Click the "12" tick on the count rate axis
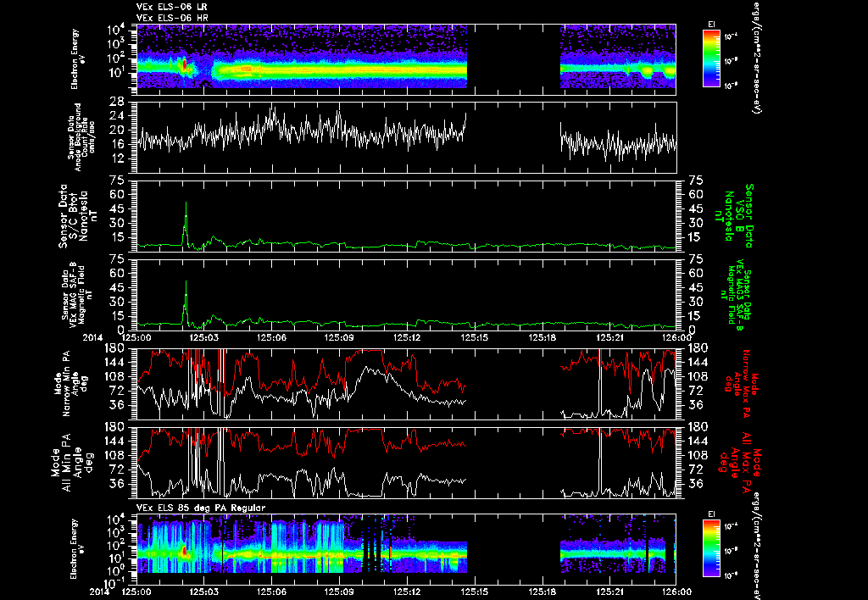 pos(116,158)
